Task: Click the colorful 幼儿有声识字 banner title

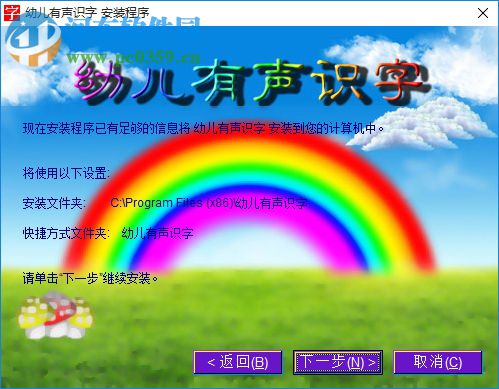Action: [x=252, y=82]
